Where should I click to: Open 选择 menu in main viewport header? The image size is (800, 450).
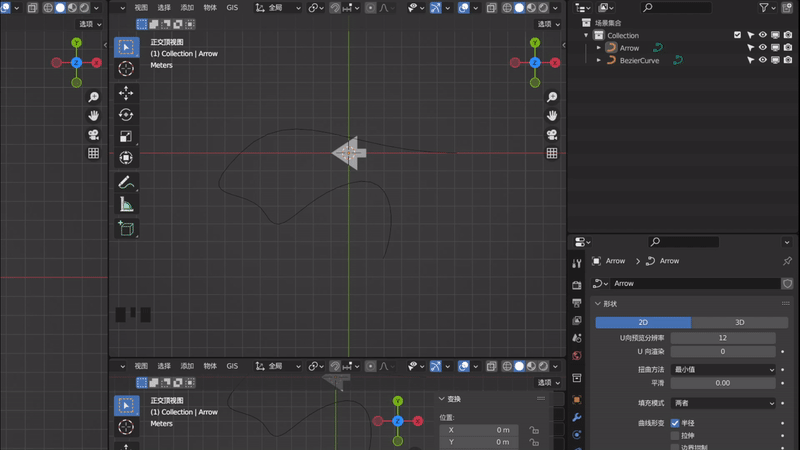point(164,8)
